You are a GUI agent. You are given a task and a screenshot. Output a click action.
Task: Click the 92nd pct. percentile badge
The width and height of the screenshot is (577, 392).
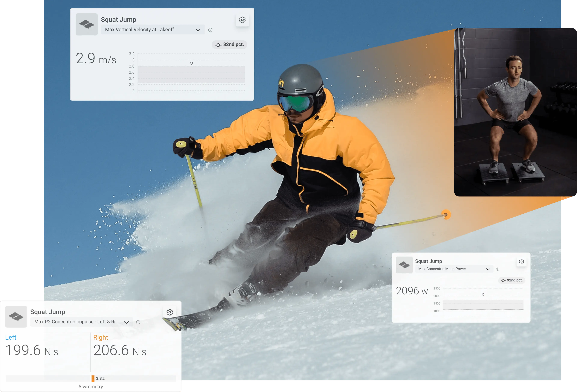[x=512, y=280]
